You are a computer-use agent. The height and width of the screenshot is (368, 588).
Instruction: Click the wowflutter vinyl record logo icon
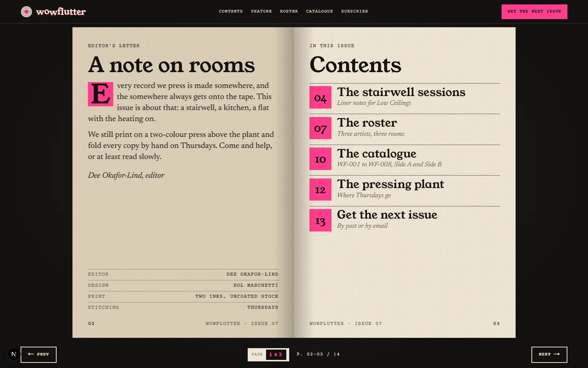click(26, 12)
